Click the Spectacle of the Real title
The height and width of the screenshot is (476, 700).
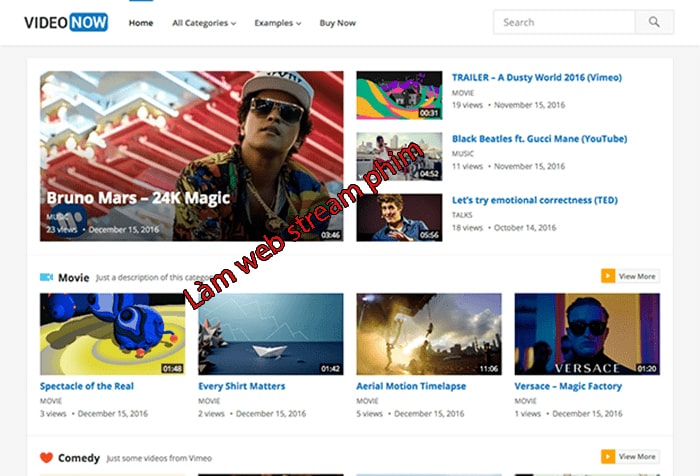[87, 386]
